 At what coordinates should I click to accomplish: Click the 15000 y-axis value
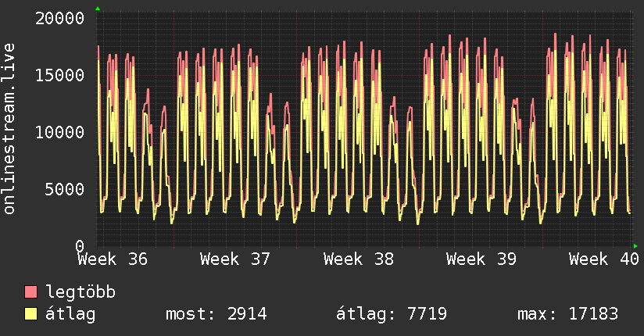point(59,75)
